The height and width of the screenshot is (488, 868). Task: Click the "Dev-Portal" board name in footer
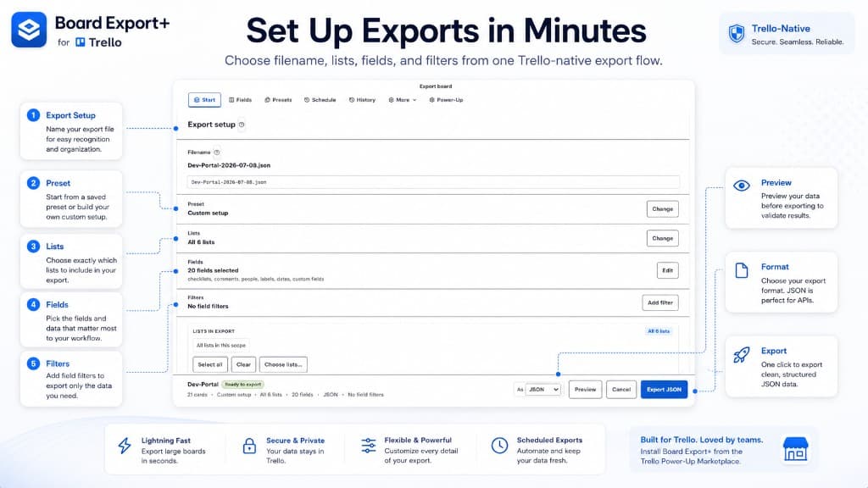(x=203, y=384)
